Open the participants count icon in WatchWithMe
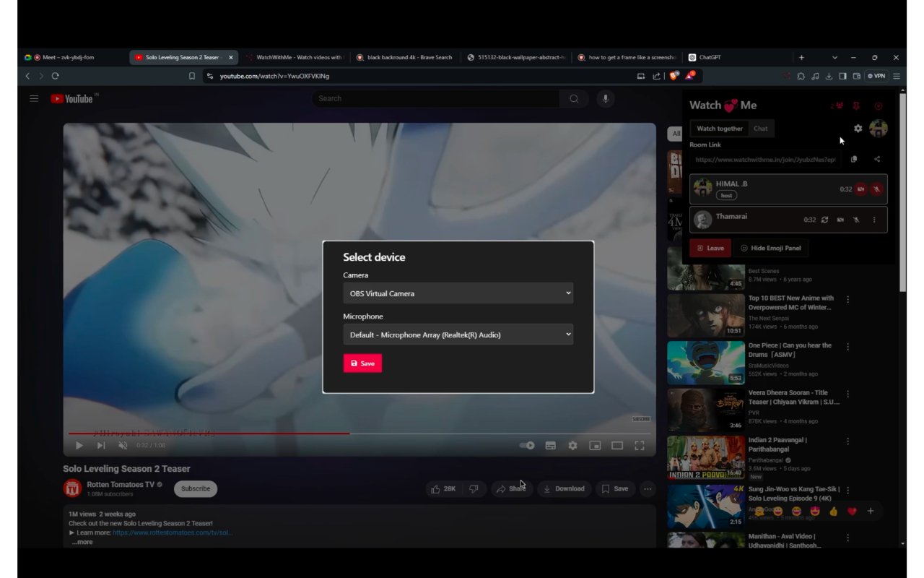924x578 pixels. tap(837, 106)
